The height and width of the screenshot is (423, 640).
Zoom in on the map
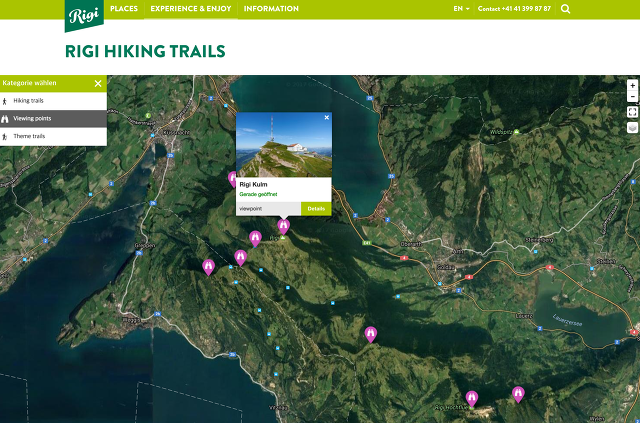632,85
